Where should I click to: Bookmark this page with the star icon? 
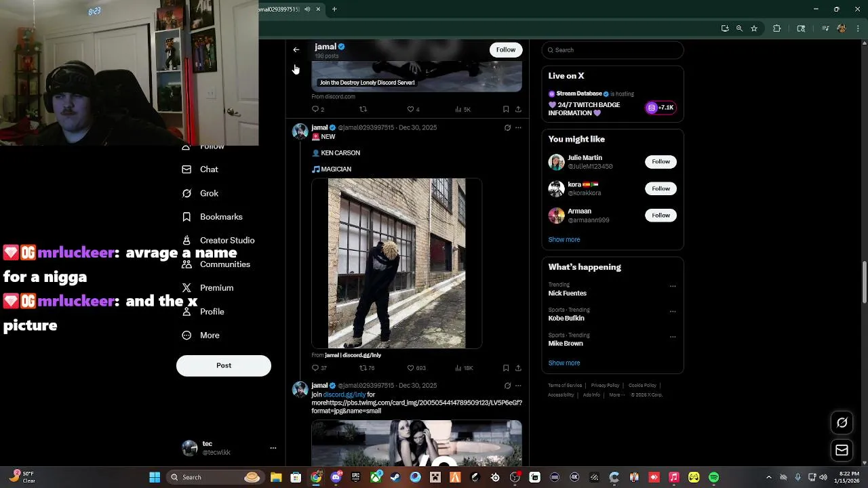pyautogui.click(x=754, y=28)
